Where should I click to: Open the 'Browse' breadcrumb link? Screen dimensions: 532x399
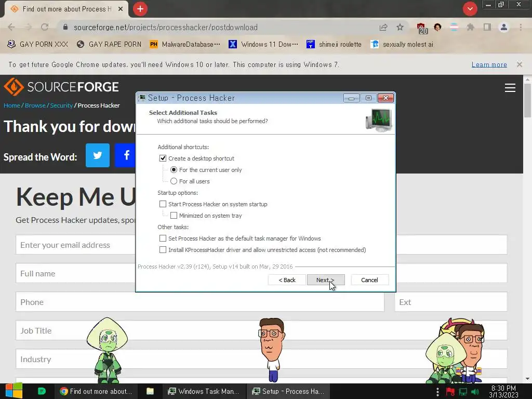point(35,105)
